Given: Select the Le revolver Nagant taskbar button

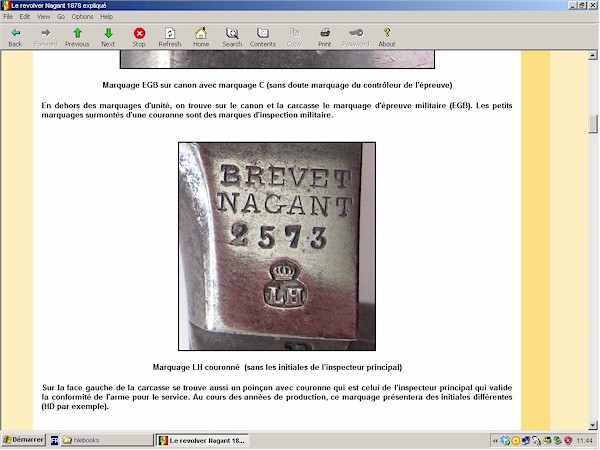Looking at the screenshot, I should click(x=202, y=440).
